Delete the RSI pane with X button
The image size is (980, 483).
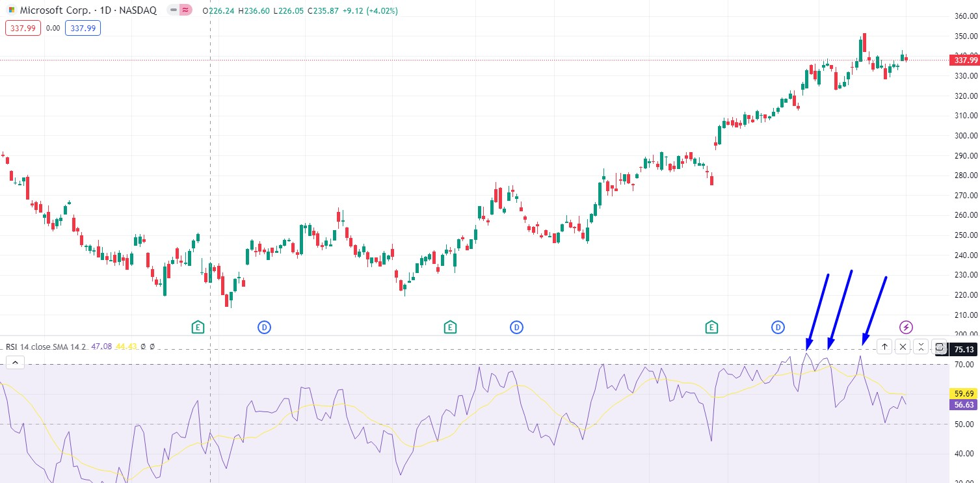point(903,346)
